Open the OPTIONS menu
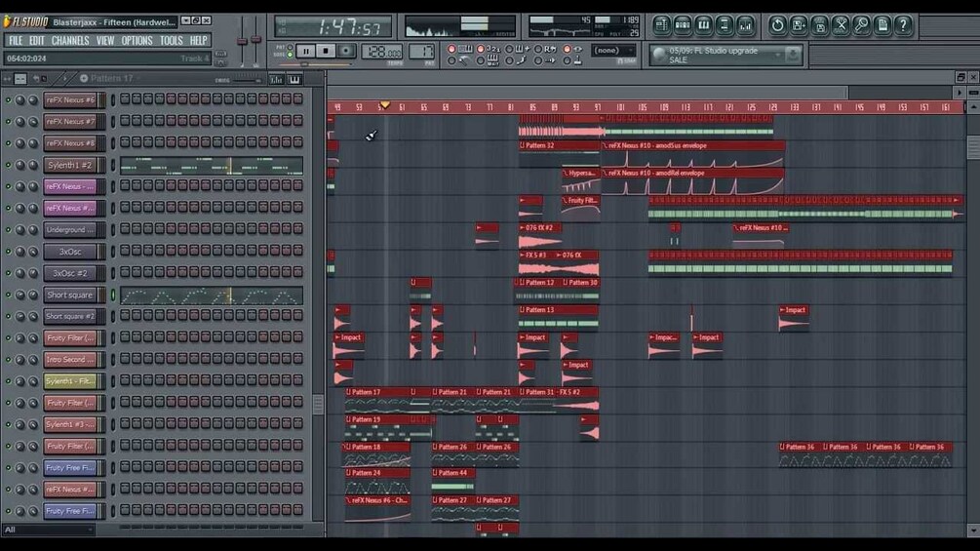The image size is (980, 551). (137, 41)
